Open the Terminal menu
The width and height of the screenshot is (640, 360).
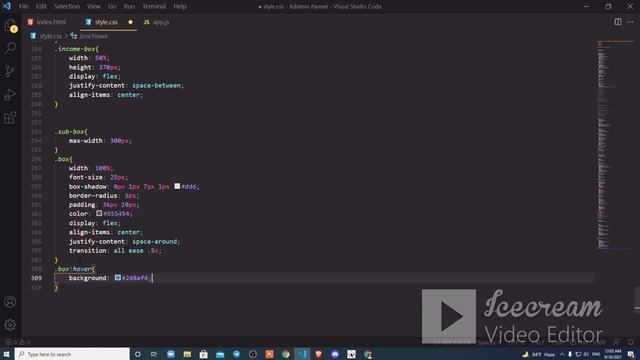[x=154, y=6]
